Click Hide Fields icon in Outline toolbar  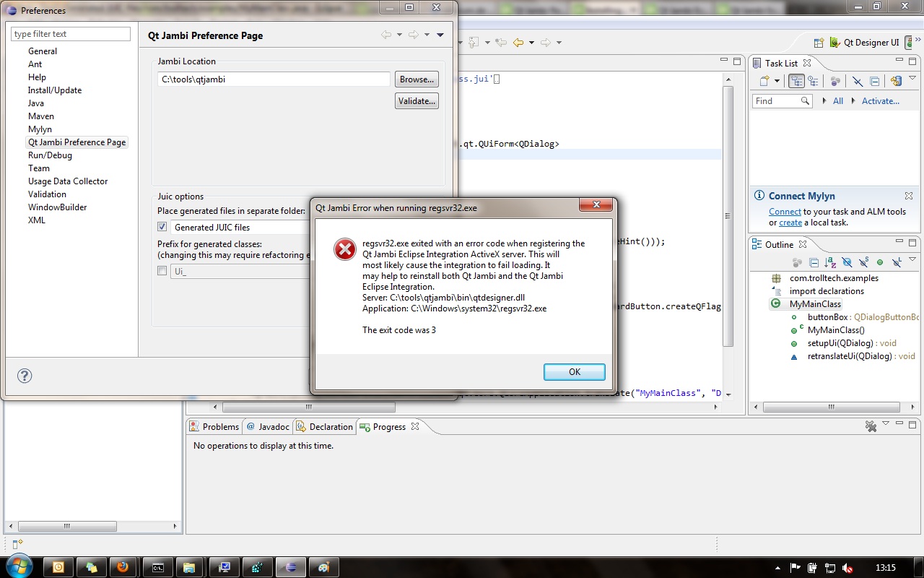point(847,262)
